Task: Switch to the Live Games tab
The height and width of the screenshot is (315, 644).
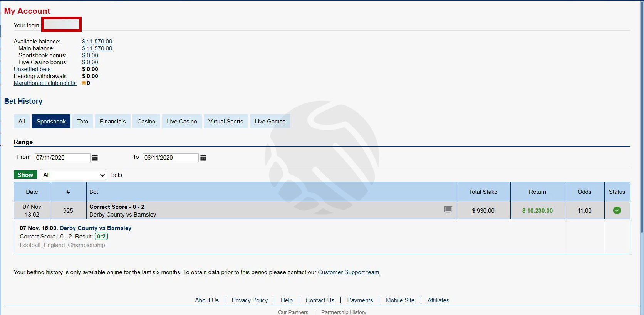Action: (x=270, y=122)
